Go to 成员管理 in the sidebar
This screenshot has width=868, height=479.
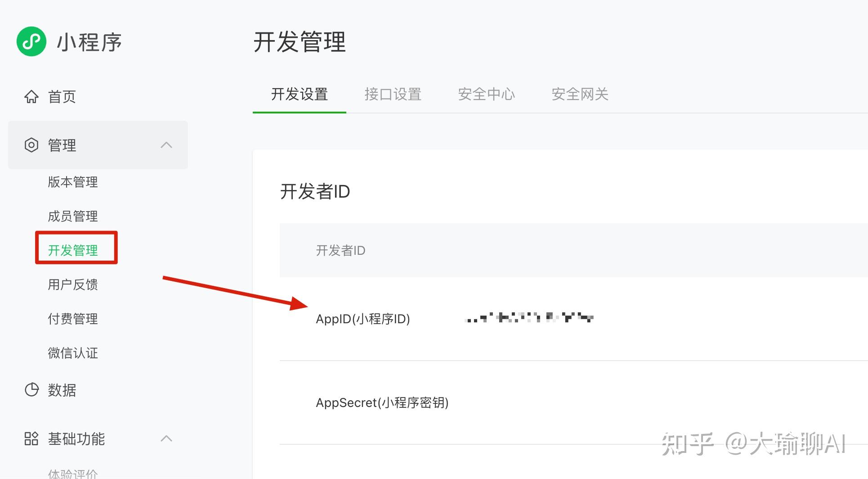pos(73,216)
